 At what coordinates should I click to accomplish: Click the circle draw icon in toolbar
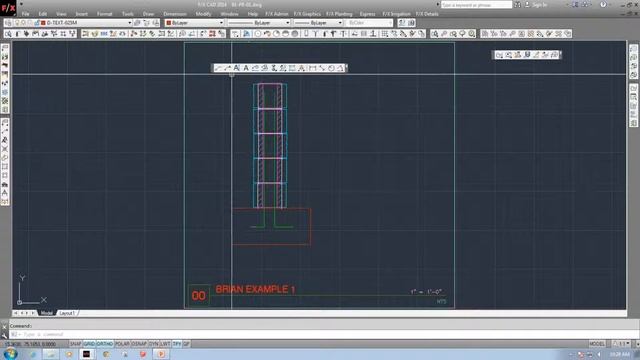(258, 34)
